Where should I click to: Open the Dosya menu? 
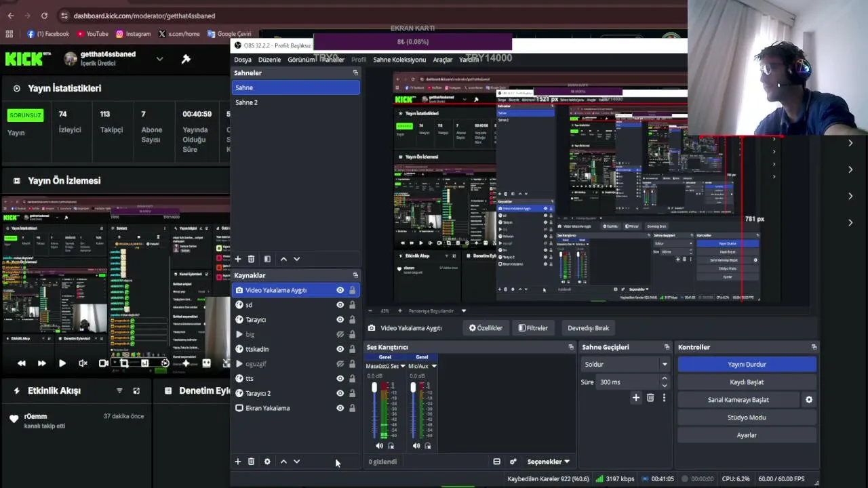coord(243,60)
